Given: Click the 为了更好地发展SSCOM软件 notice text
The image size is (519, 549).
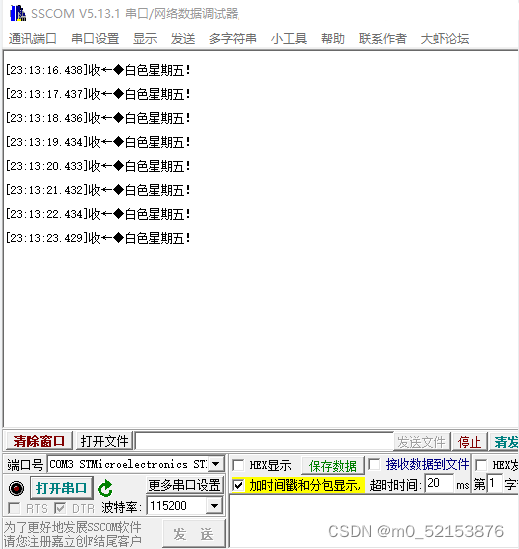Looking at the screenshot, I should point(72,527).
